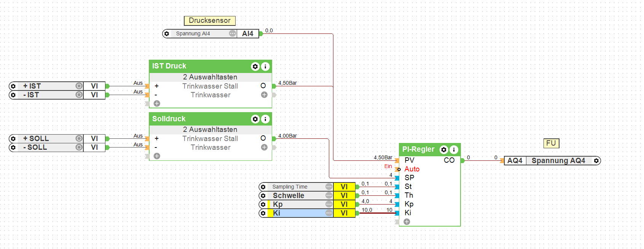This screenshot has width=644, height=249.
Task: Open the ellipsis on Kp virtual input
Action: coord(329,204)
